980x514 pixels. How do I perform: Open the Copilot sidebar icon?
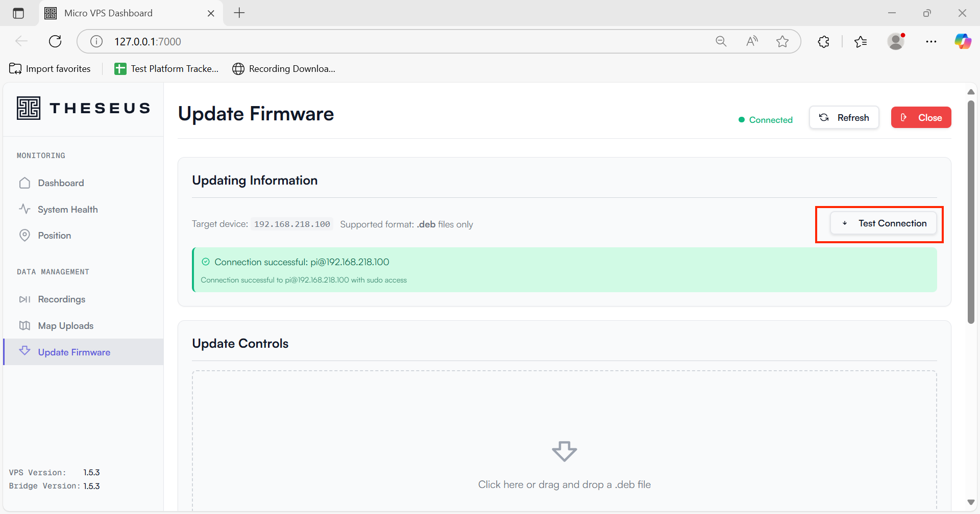(x=963, y=41)
